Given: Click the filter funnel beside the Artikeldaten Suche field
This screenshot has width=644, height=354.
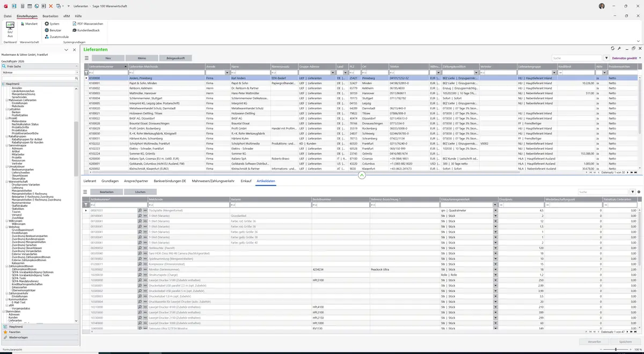Looking at the screenshot, I should coord(632,191).
